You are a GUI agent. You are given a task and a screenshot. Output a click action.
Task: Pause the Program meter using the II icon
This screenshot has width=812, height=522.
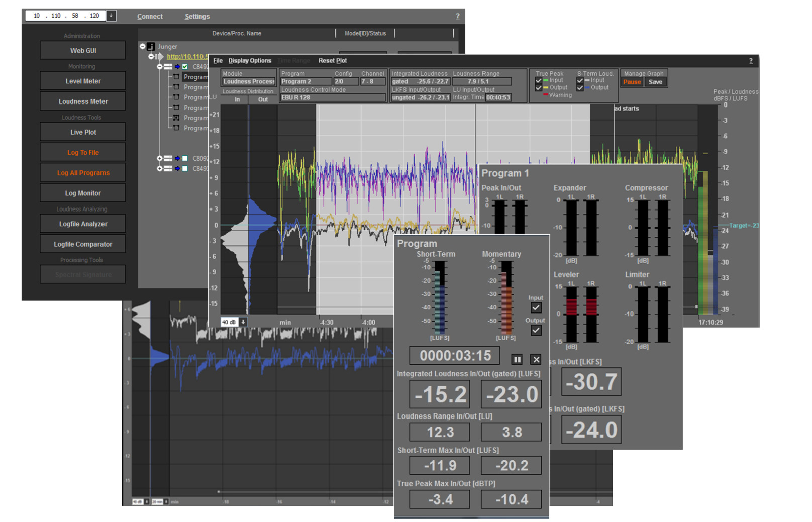coord(518,359)
